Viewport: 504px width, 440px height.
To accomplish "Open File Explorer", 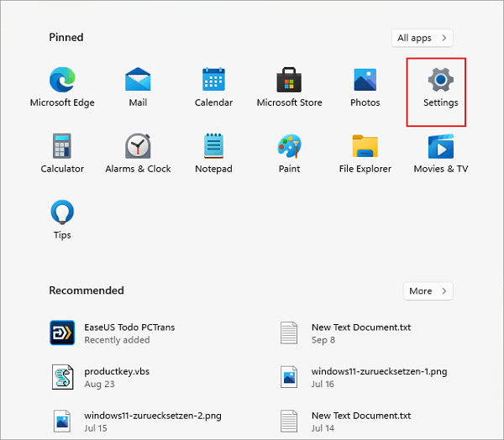I will click(365, 147).
